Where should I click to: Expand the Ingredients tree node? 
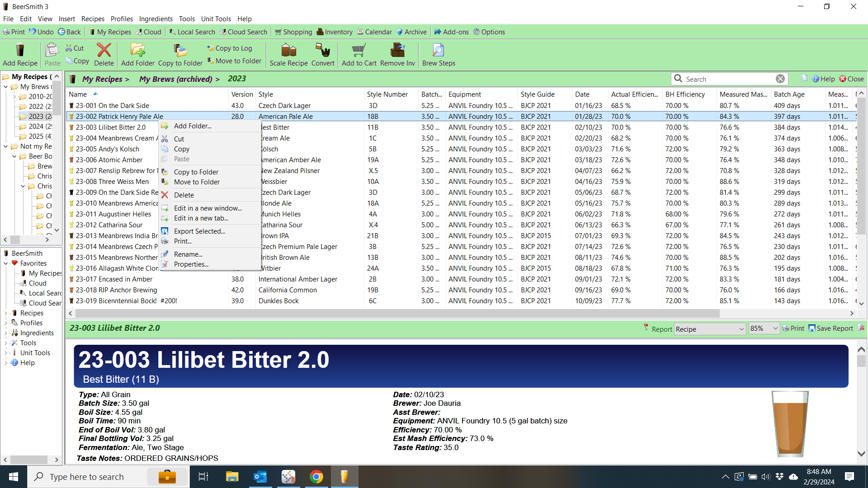[5, 333]
